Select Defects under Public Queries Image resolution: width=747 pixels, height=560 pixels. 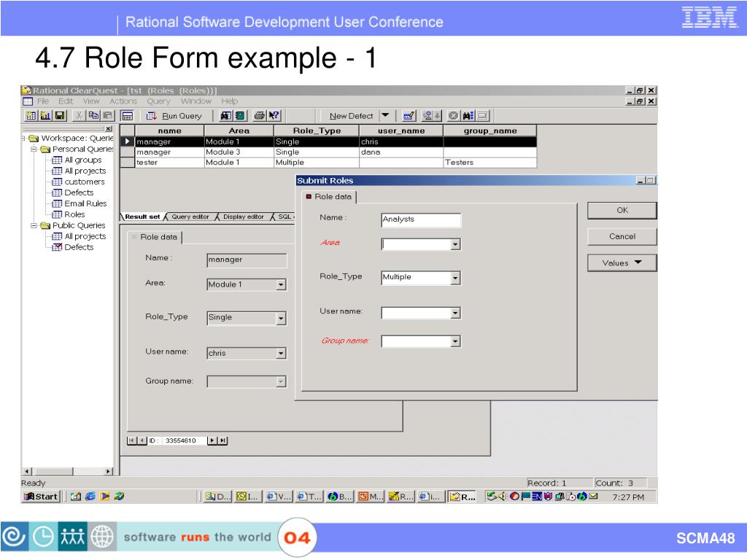click(x=79, y=247)
